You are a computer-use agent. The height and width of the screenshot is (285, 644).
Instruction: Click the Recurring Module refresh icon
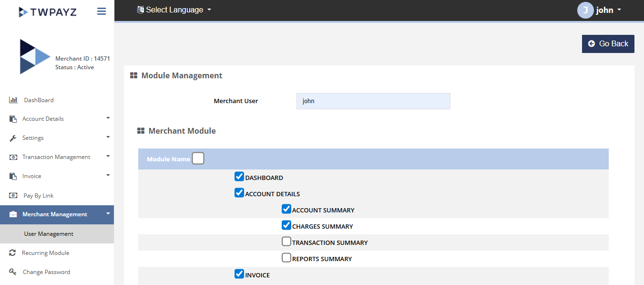coord(13,253)
